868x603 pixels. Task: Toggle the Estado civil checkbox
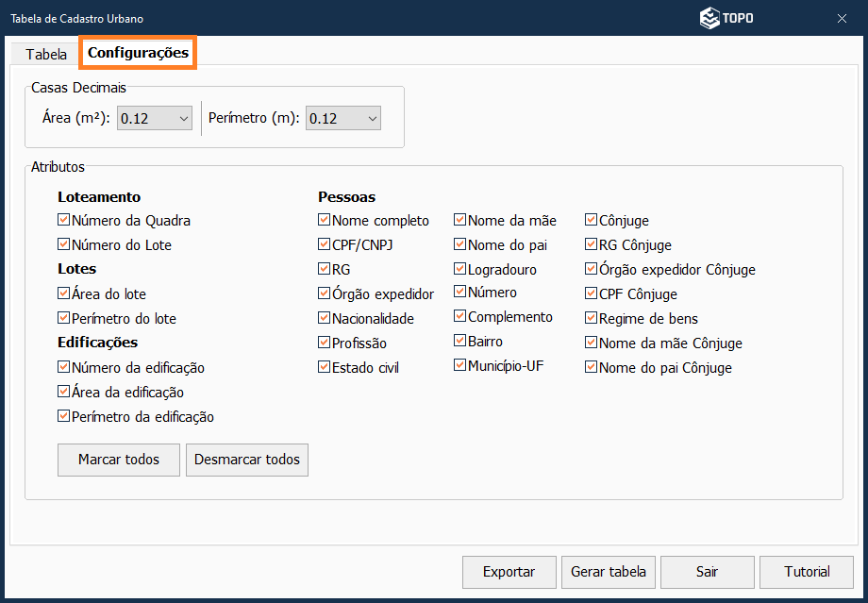click(x=325, y=367)
